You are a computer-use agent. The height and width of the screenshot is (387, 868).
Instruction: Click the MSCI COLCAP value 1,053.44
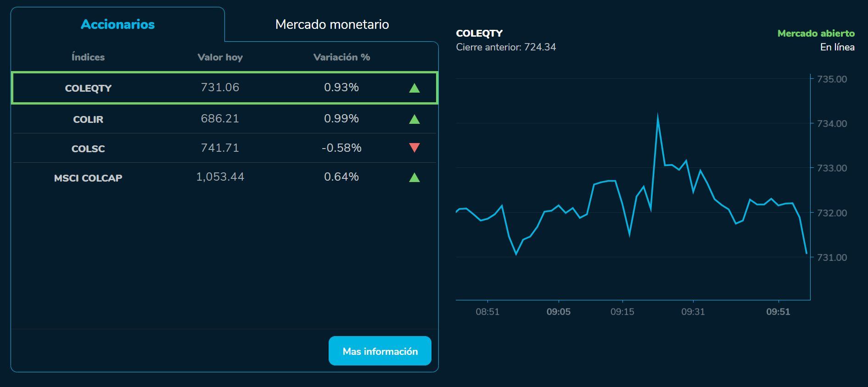click(220, 177)
